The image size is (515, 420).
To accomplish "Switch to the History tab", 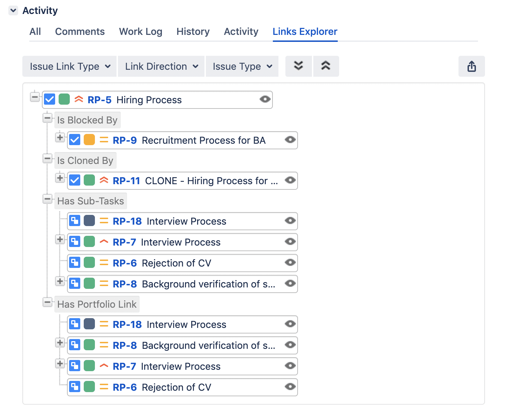I will coord(193,32).
